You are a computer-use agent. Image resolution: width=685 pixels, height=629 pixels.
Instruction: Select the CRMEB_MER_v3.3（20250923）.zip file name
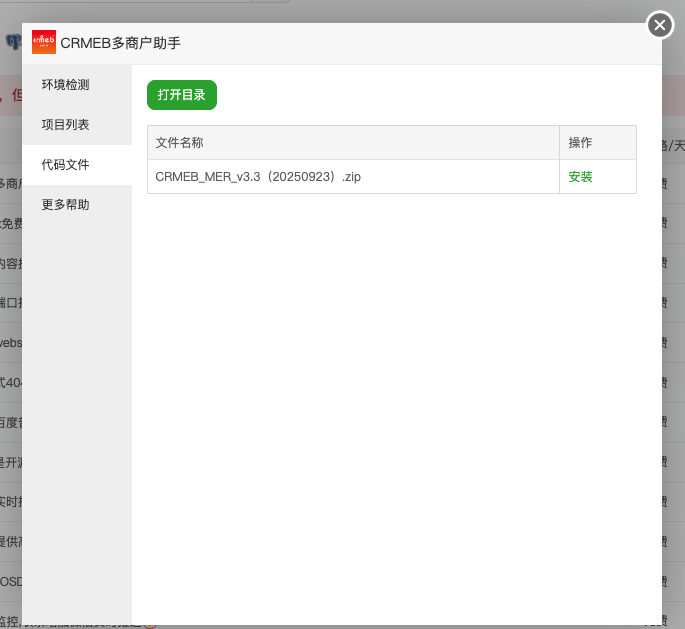[258, 177]
